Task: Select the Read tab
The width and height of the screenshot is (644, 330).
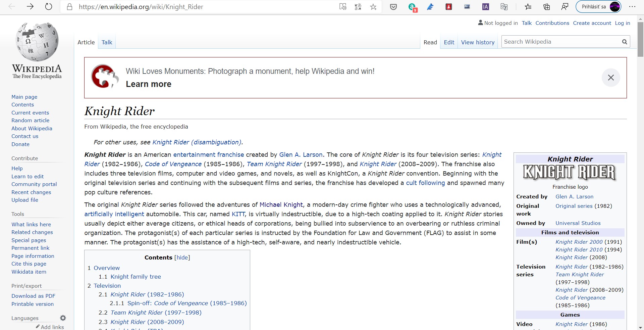Action: point(430,42)
